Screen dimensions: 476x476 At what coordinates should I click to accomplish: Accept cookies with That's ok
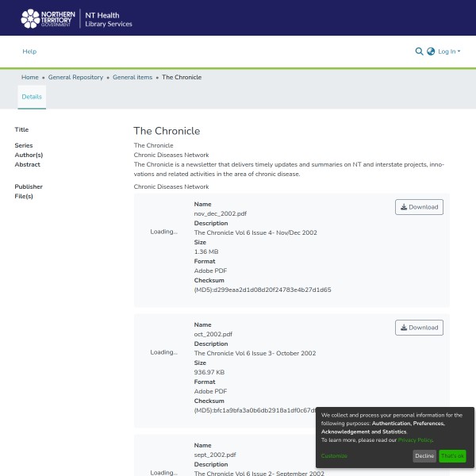452,456
